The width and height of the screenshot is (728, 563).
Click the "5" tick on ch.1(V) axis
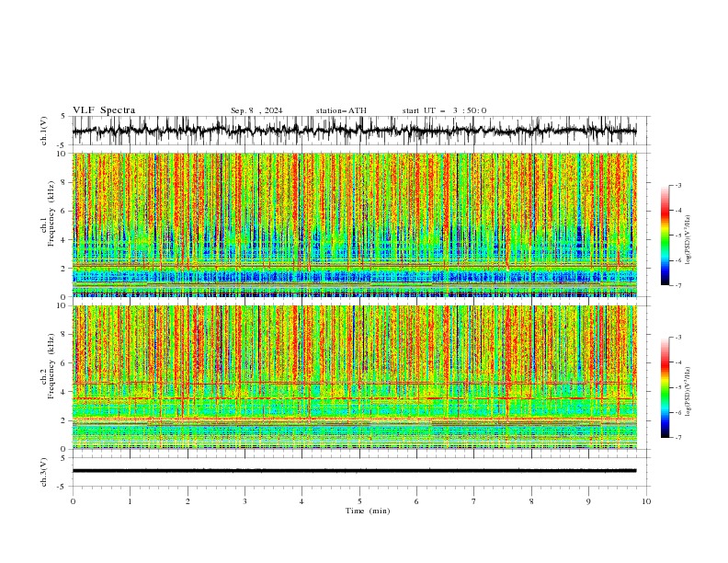63,117
